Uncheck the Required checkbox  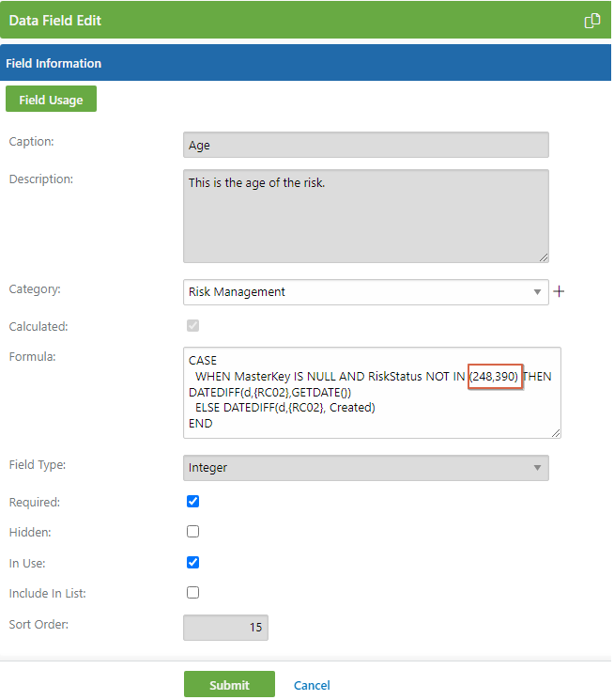click(192, 502)
